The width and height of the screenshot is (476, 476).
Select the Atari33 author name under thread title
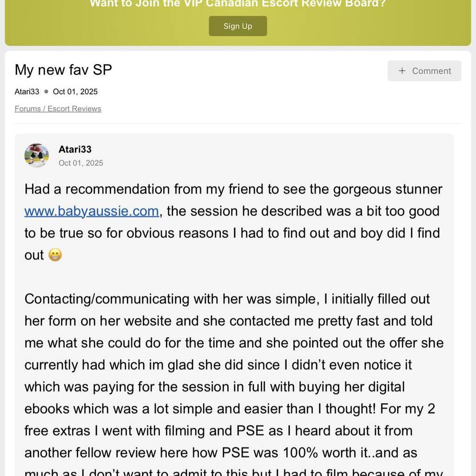pos(27,92)
